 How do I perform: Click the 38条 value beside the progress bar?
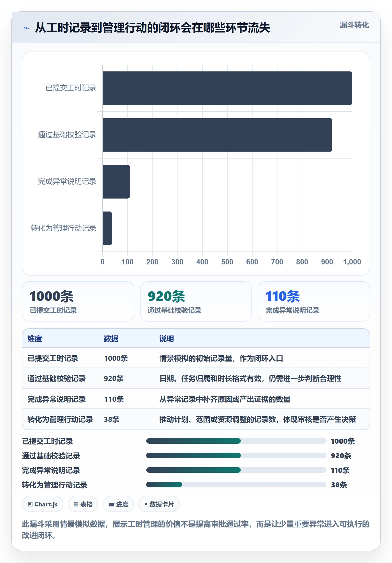(x=339, y=485)
